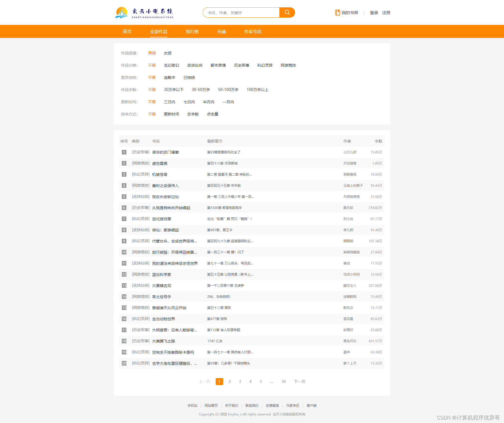504x423 pixels.
Task: Open footer link 关于我们
Action: 231,406
